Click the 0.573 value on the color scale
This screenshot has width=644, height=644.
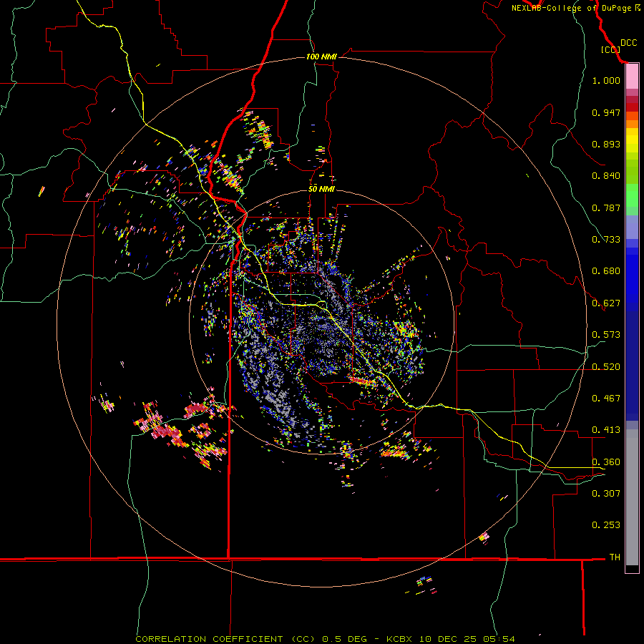tap(606, 335)
